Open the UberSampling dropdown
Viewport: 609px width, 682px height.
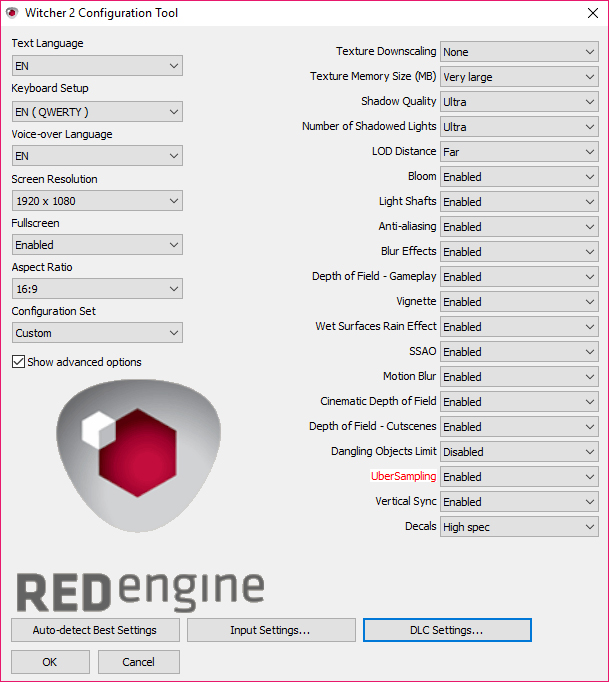click(519, 477)
